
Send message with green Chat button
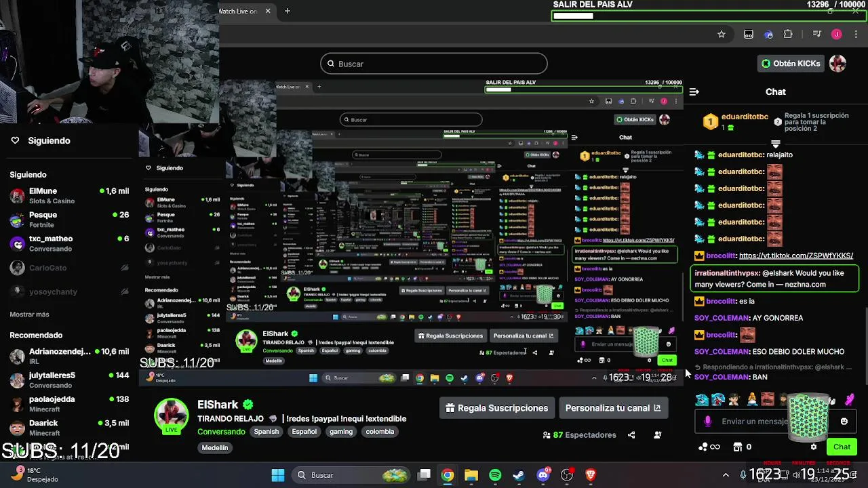[x=842, y=447]
